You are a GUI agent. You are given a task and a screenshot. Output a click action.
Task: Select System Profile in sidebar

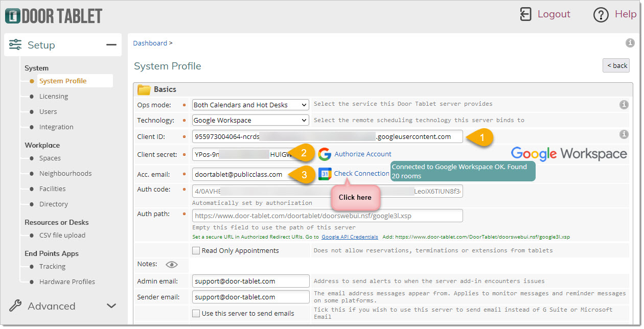63,81
